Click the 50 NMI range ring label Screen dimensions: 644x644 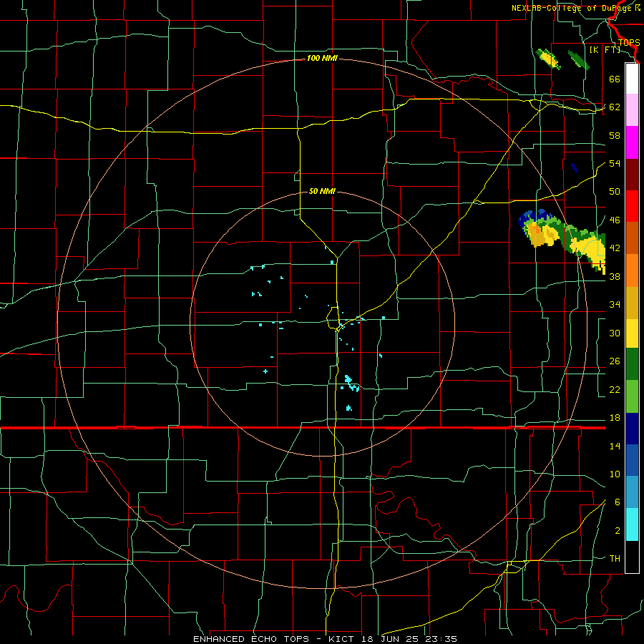322,191
